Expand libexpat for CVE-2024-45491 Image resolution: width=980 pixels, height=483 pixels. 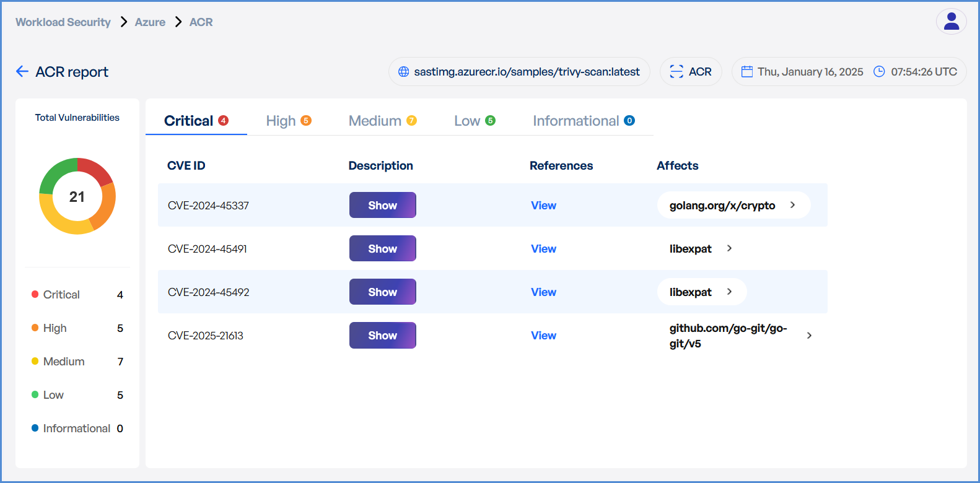click(729, 248)
